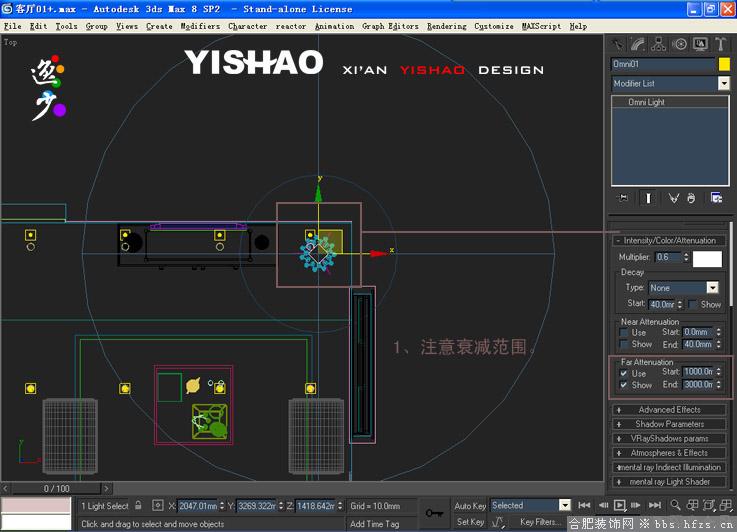
Task: Click Remove Modifier trash icon
Action: click(x=691, y=198)
